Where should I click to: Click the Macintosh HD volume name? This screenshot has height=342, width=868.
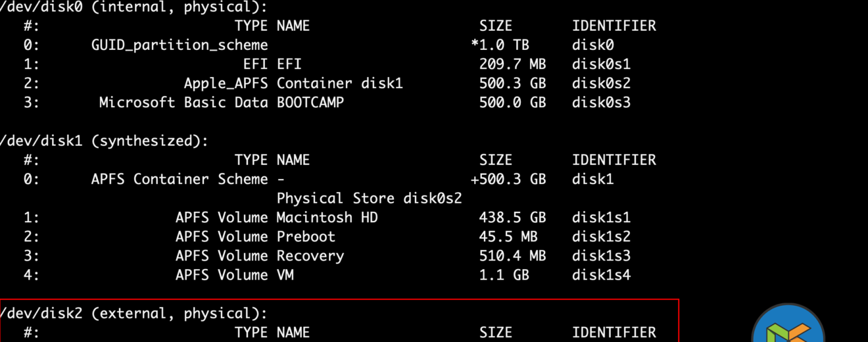click(327, 218)
